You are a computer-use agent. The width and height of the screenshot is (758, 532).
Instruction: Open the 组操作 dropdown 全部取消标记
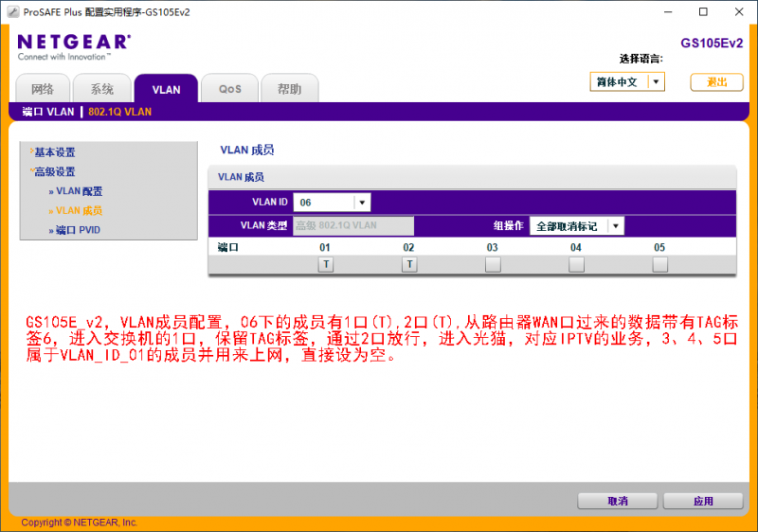point(577,226)
